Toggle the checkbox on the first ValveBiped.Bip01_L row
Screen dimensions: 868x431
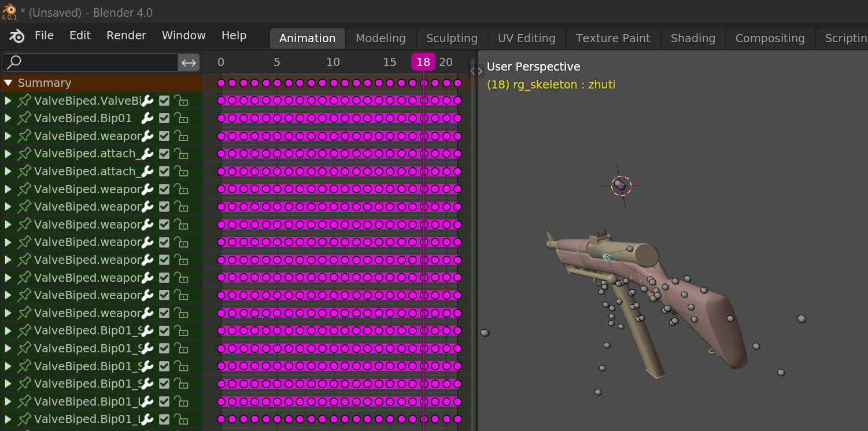click(164, 401)
